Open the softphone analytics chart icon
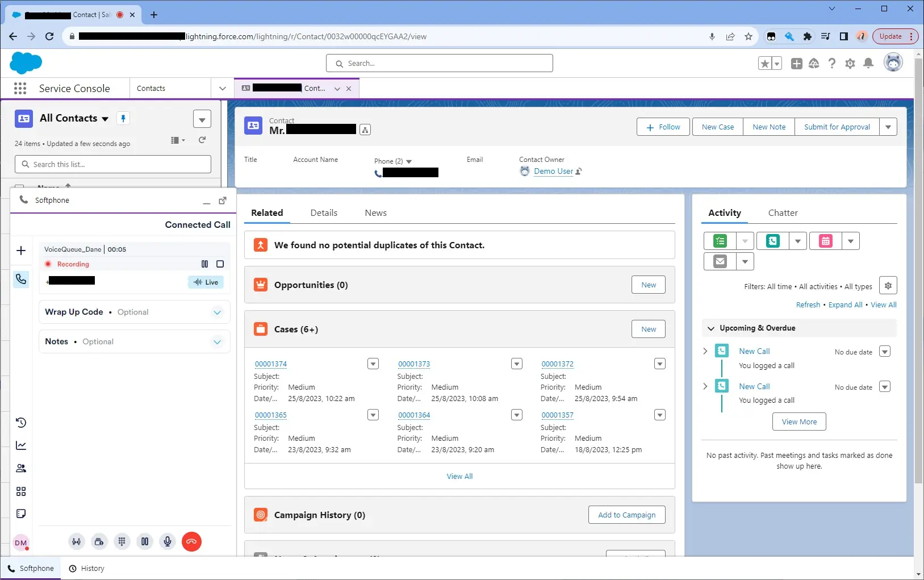 click(21, 445)
